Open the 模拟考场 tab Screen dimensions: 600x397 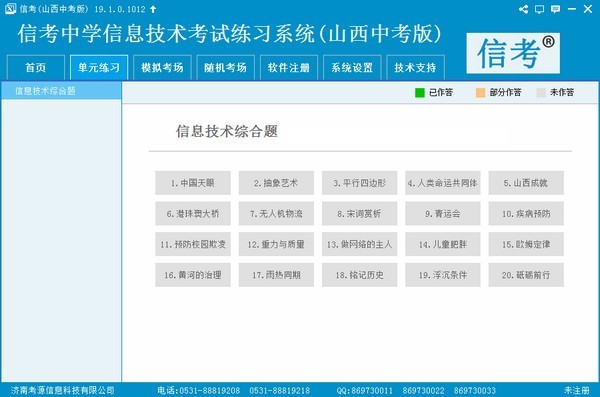pos(162,68)
